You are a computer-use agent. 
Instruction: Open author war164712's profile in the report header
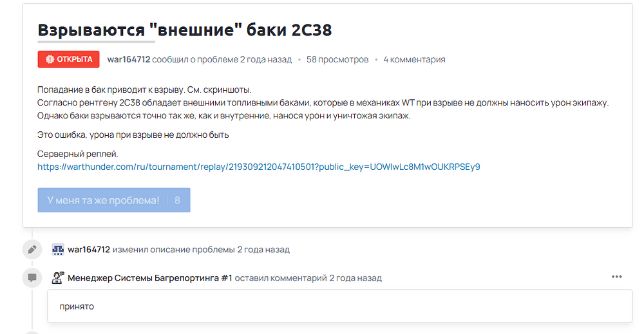click(x=128, y=59)
